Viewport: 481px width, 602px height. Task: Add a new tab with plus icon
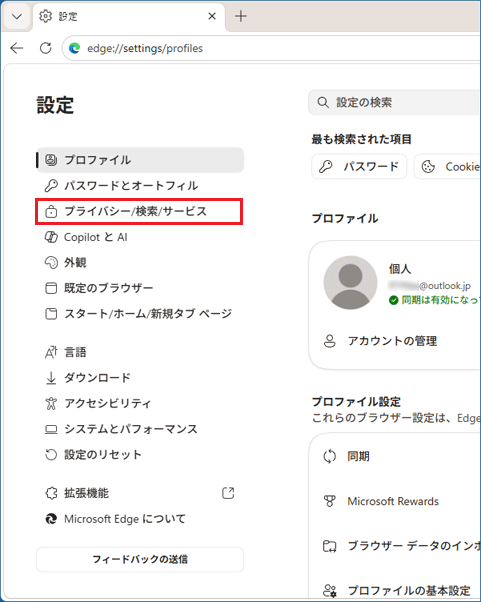point(241,16)
